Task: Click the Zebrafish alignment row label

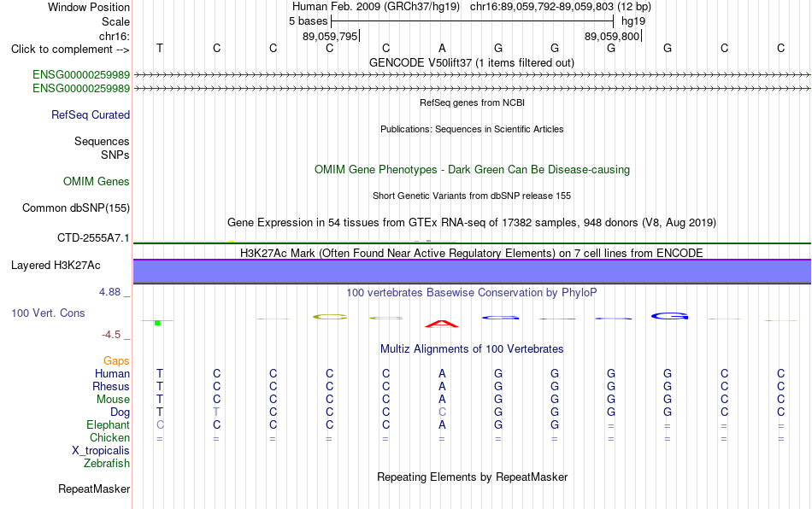Action: coord(107,464)
